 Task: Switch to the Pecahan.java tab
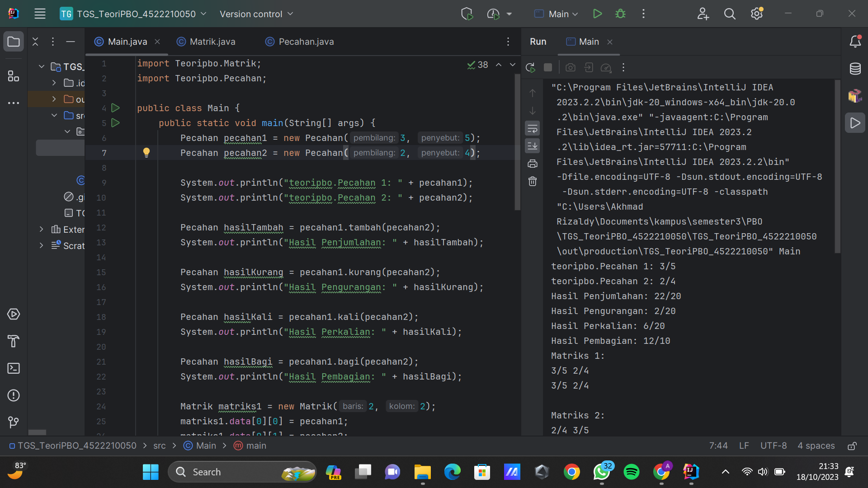click(x=306, y=42)
